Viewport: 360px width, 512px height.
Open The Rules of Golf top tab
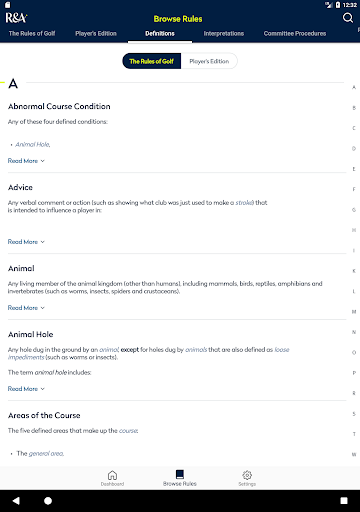32,33
